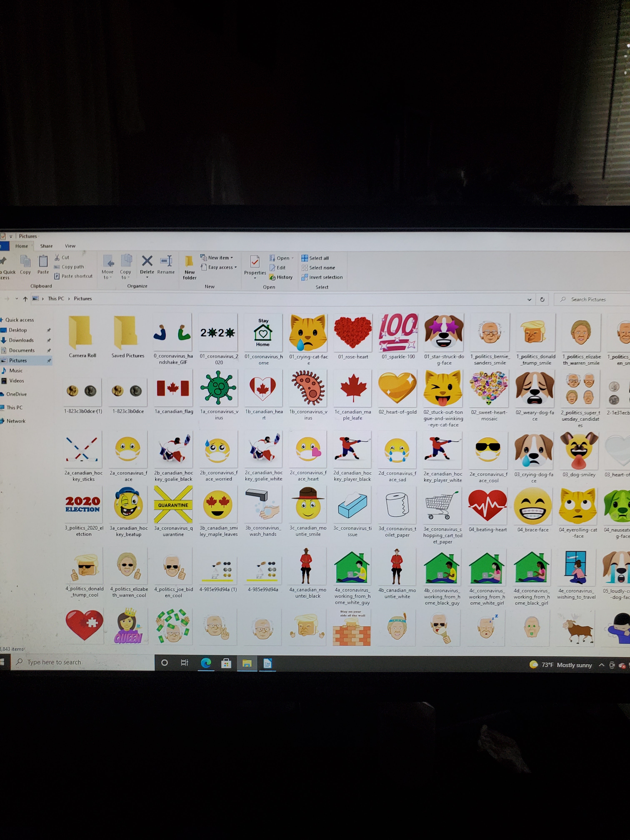Expand the address bar history dropdown
This screenshot has height=840, width=630.
tap(529, 300)
